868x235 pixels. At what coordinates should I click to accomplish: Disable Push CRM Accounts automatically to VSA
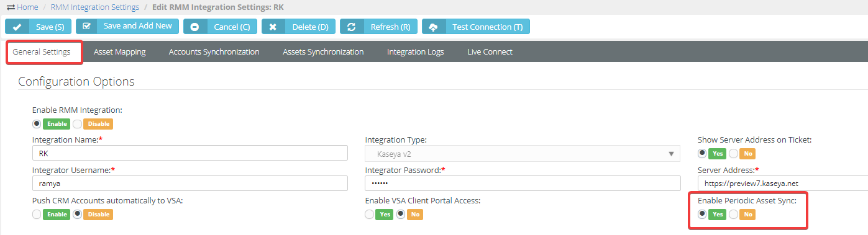tap(78, 214)
